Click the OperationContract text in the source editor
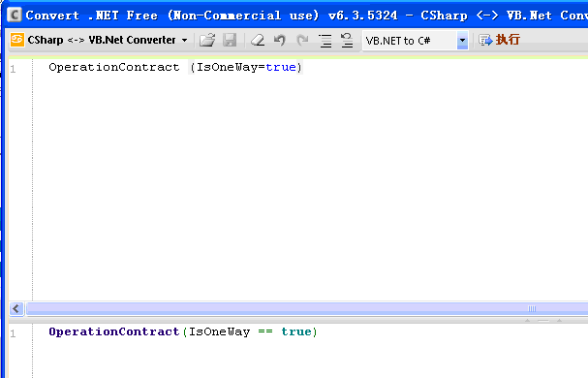This screenshot has width=588, height=378. tap(114, 67)
